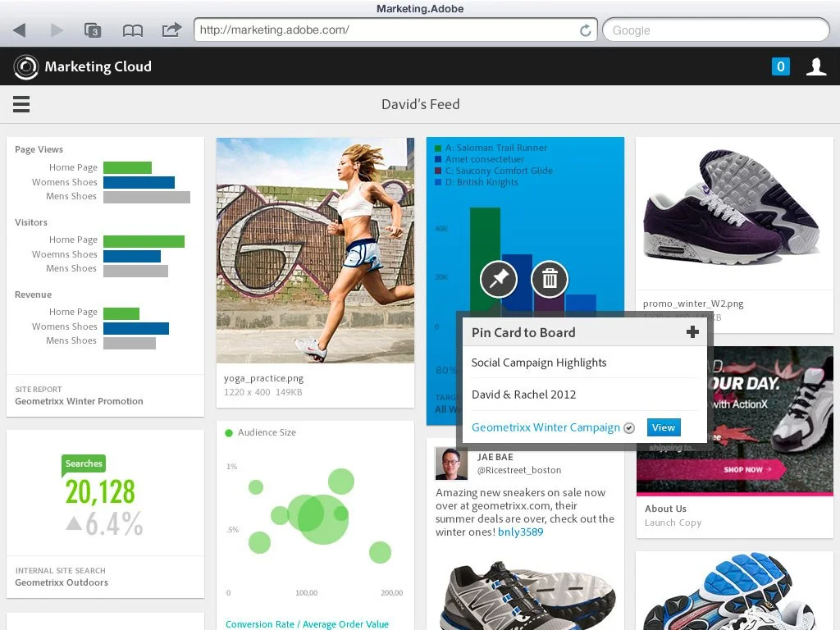Click the Geometrixx Winter Promotion site report title
Screen dimensions: 840x630
(79, 401)
